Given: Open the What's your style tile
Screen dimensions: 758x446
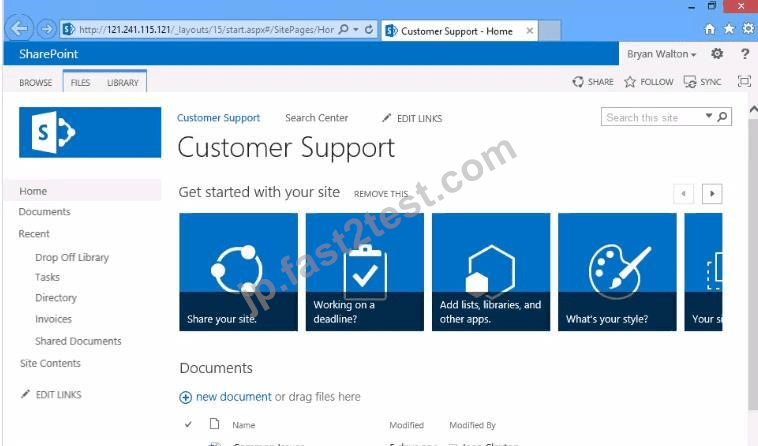Looking at the screenshot, I should coord(617,272).
